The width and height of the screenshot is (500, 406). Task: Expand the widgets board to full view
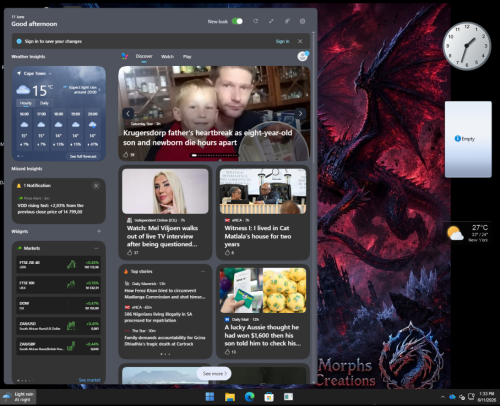pos(271,21)
